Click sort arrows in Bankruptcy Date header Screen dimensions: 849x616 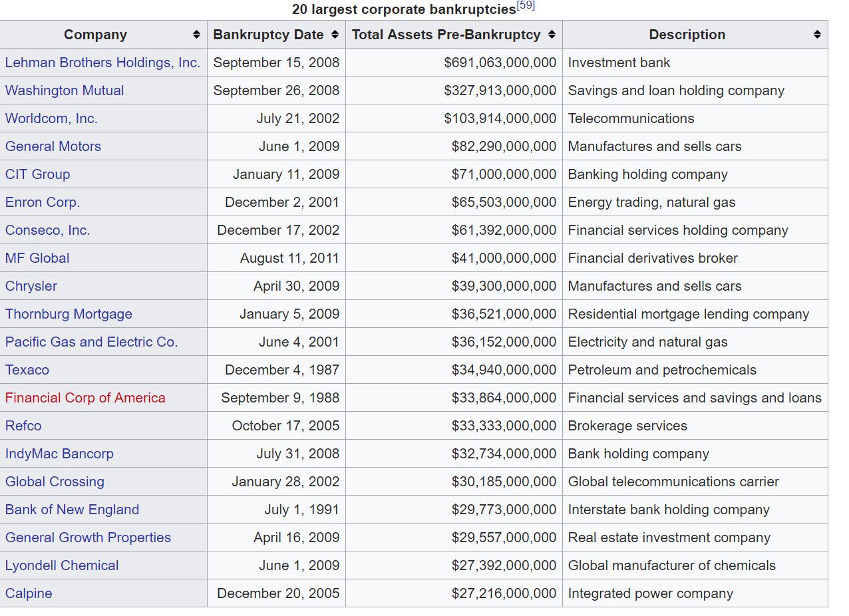[335, 35]
